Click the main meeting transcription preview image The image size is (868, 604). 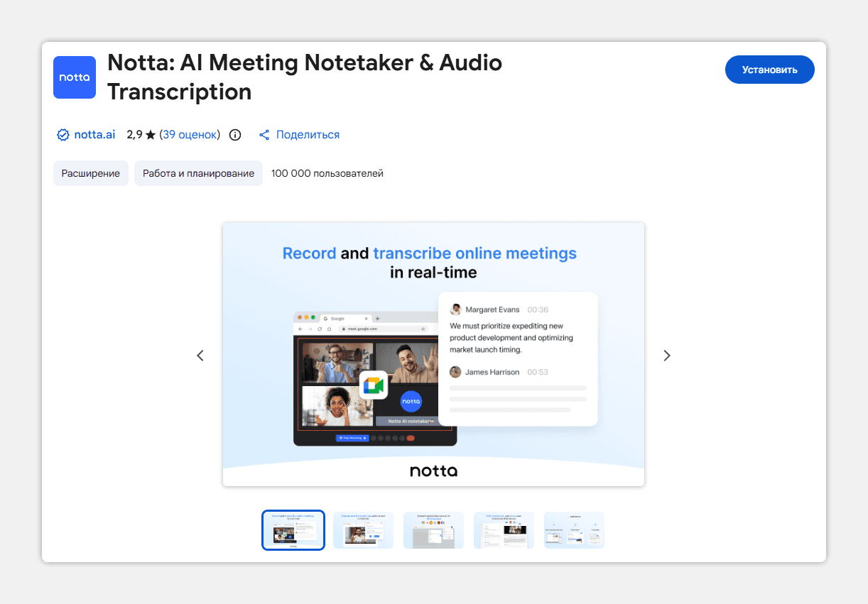tap(433, 354)
